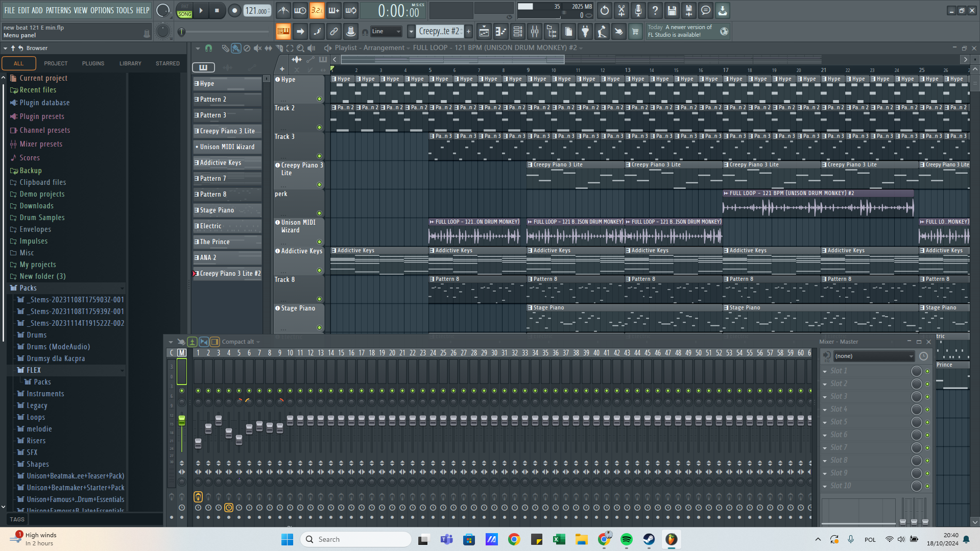Adjust the Master track volume fader
980x551 pixels.
182,421
